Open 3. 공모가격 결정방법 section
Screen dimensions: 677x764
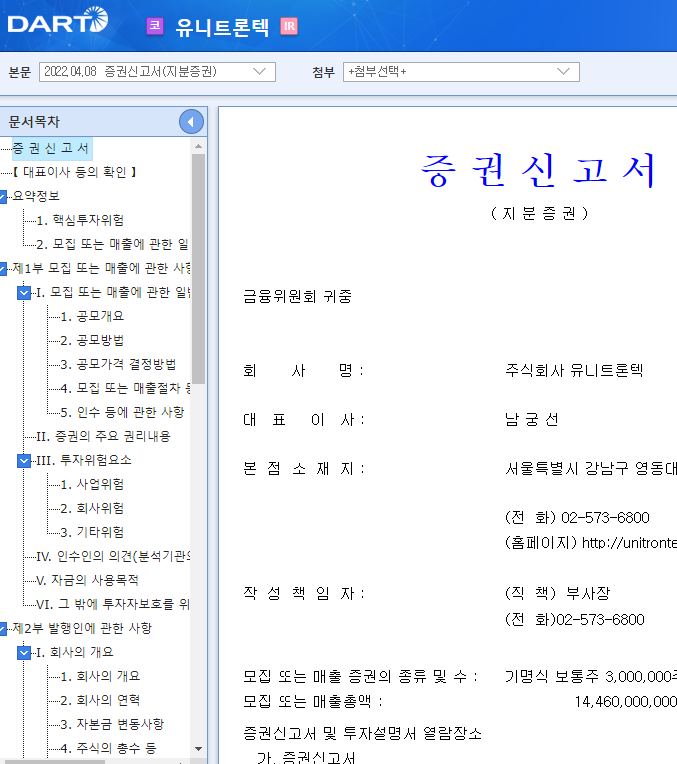[x=118, y=364]
